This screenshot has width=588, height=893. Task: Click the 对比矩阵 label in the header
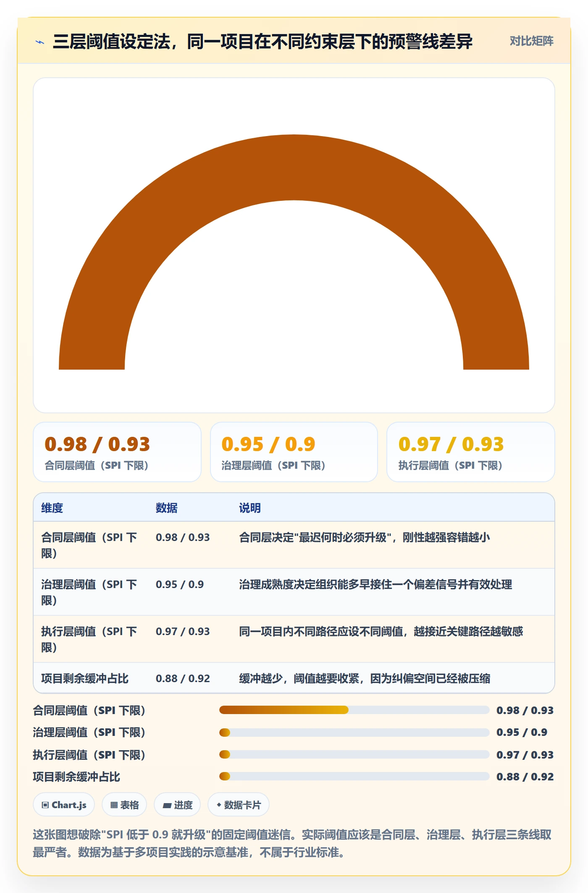coord(531,41)
